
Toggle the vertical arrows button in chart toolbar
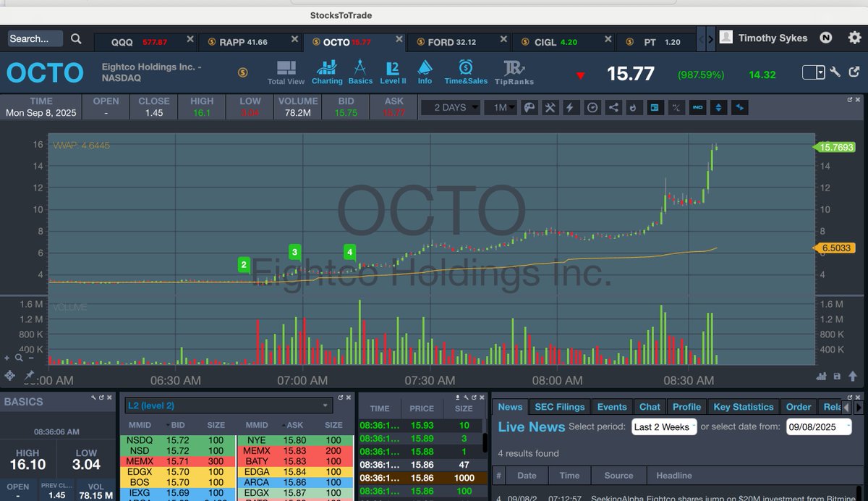point(718,107)
